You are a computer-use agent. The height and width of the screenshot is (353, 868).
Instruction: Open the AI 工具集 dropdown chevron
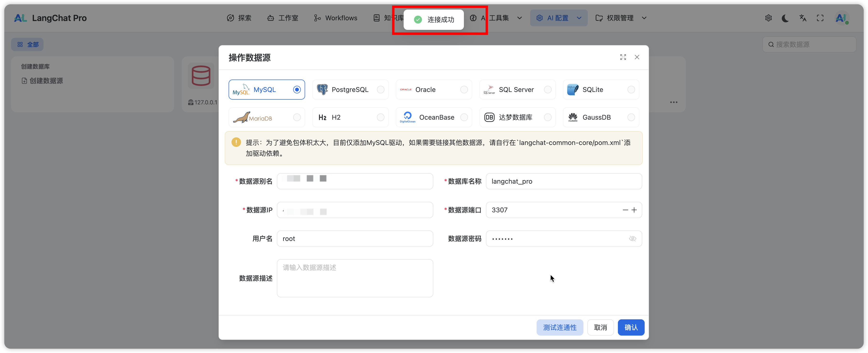[x=520, y=18]
